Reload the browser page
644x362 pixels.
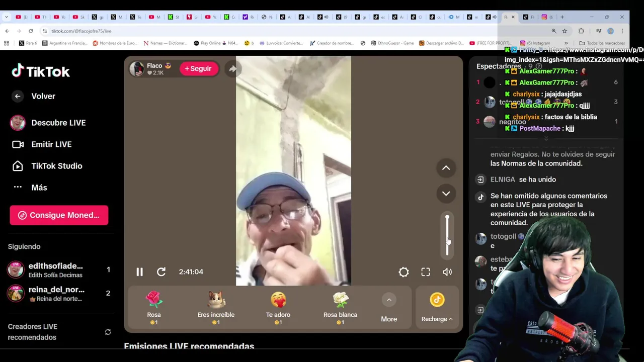[x=31, y=31]
